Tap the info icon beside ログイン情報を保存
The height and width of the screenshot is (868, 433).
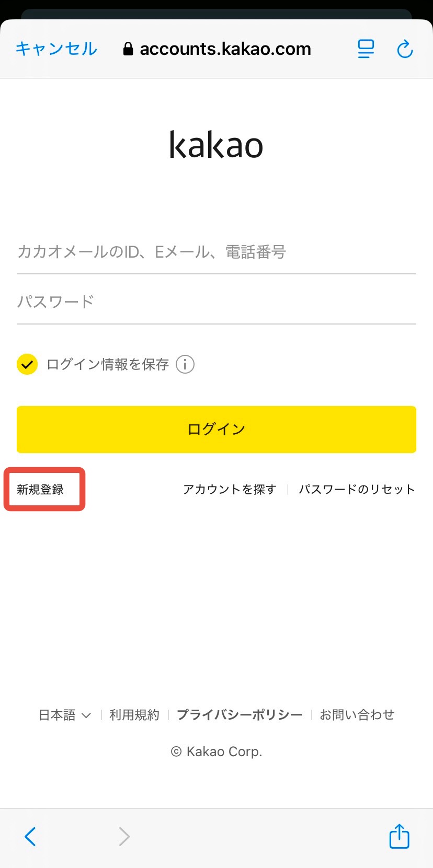[185, 364]
